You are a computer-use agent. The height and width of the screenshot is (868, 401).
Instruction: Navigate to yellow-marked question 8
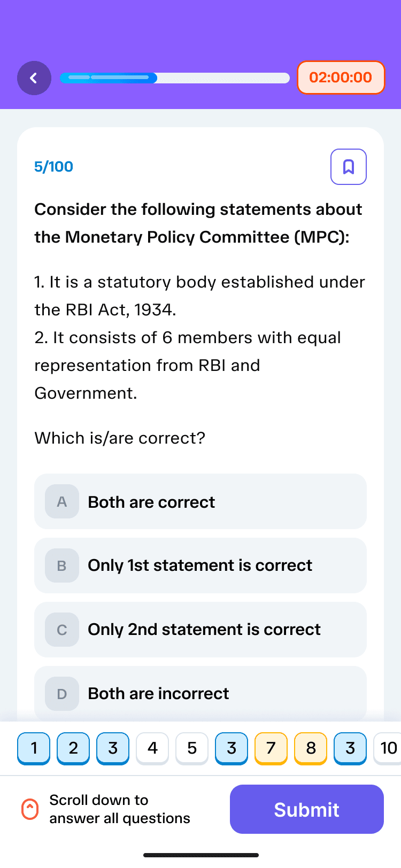click(311, 748)
